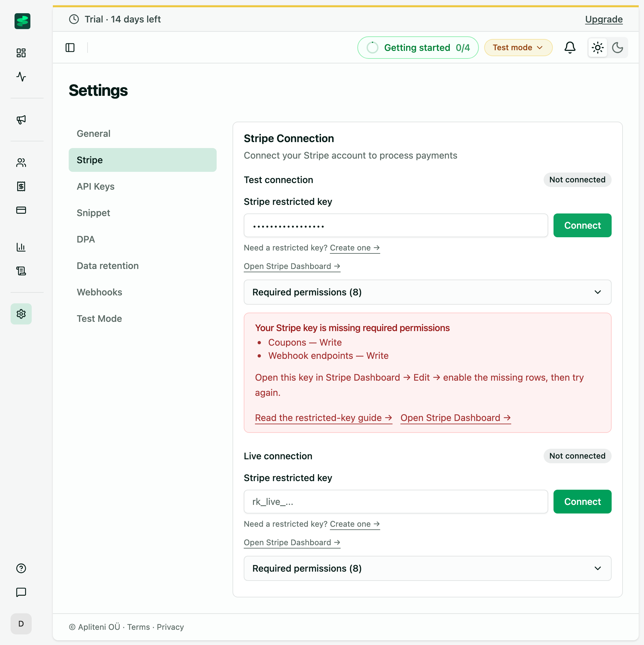Focus the test Stripe restricted key field
The image size is (644, 645).
396,225
